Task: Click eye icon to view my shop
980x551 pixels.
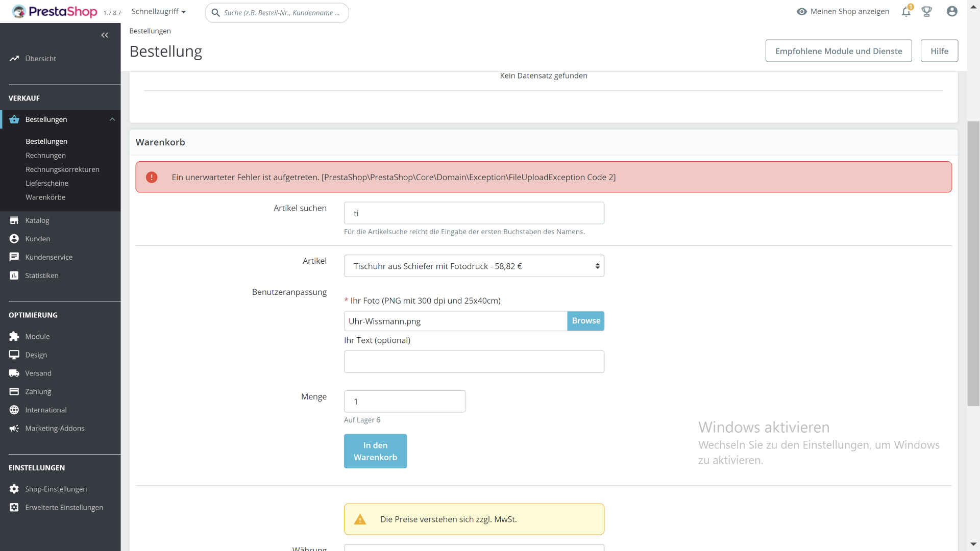Action: (x=802, y=12)
